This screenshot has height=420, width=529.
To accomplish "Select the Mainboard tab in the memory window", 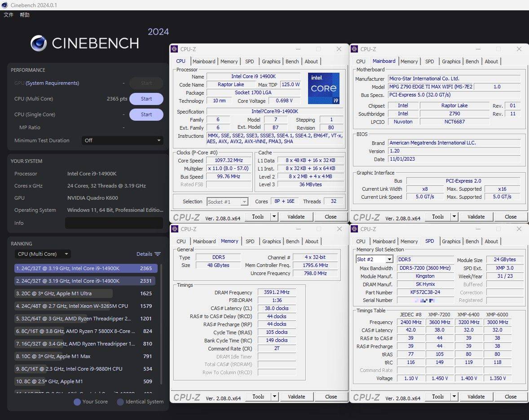I will [204, 241].
